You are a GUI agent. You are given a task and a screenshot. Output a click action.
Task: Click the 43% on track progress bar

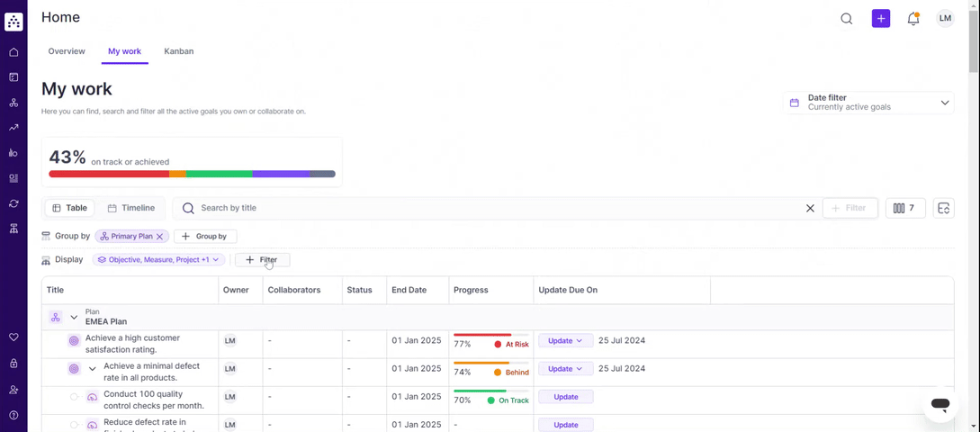point(192,174)
